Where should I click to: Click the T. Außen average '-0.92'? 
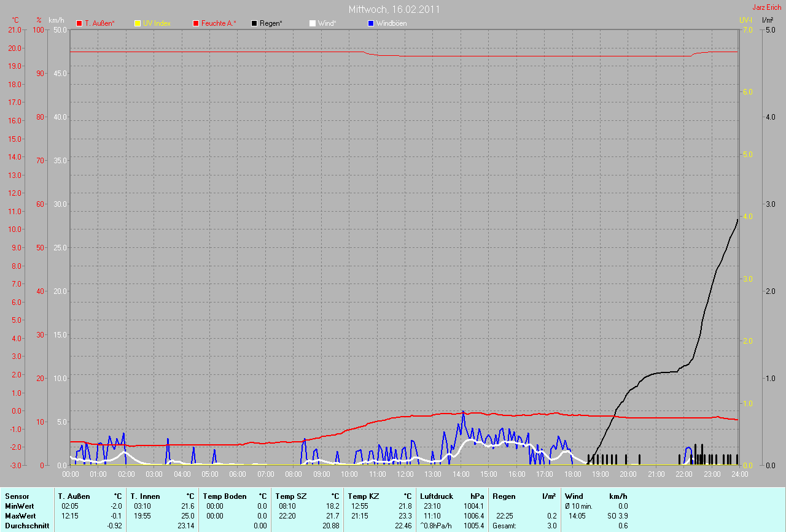click(114, 526)
